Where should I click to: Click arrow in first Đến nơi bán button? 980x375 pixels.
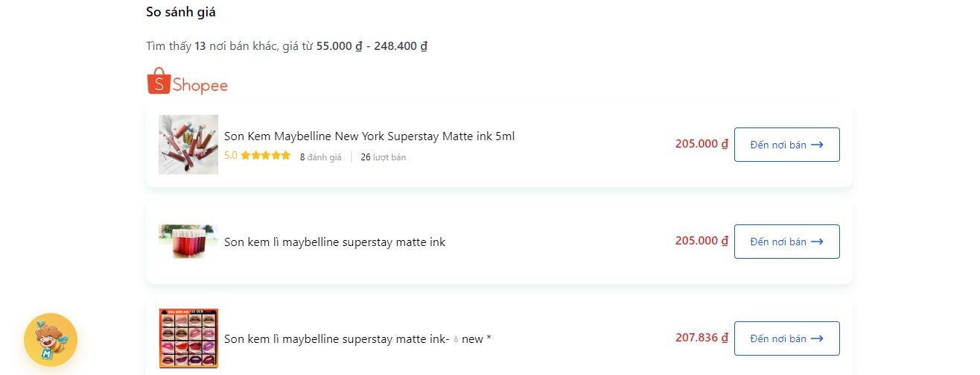click(x=817, y=145)
